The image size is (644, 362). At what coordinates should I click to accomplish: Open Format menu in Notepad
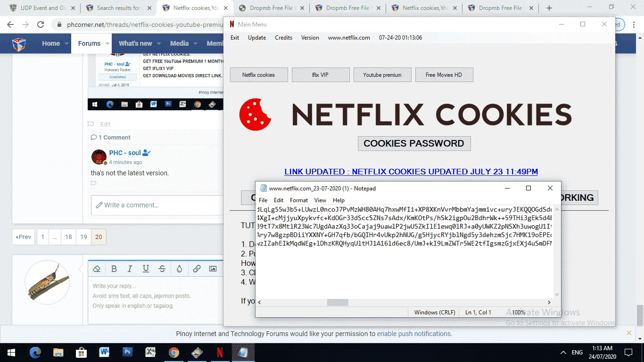tap(299, 200)
